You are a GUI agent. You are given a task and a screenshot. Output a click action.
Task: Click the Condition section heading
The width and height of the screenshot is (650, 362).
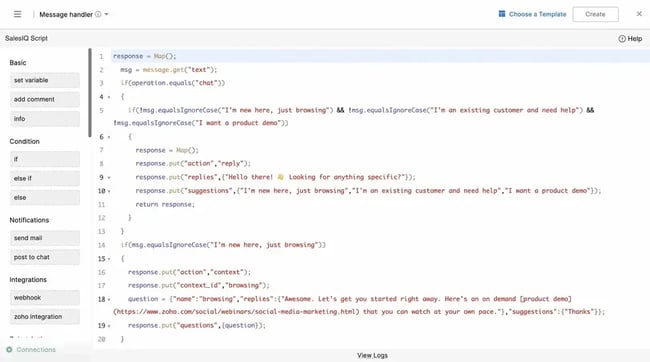24,141
